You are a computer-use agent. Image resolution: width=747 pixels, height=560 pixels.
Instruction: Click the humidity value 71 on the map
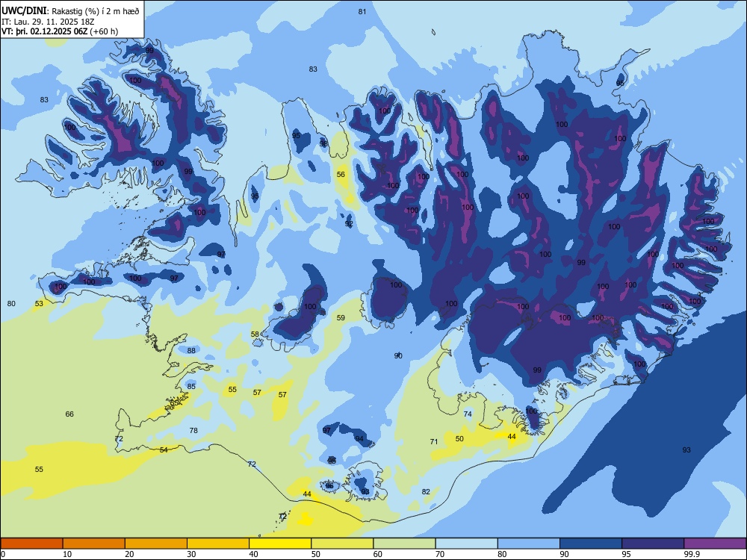click(433, 442)
